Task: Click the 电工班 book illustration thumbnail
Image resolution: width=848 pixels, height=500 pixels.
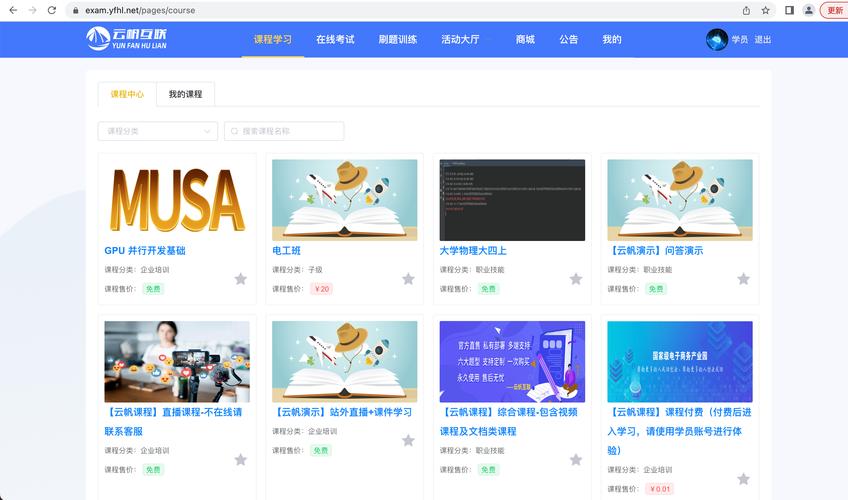Action: click(344, 200)
